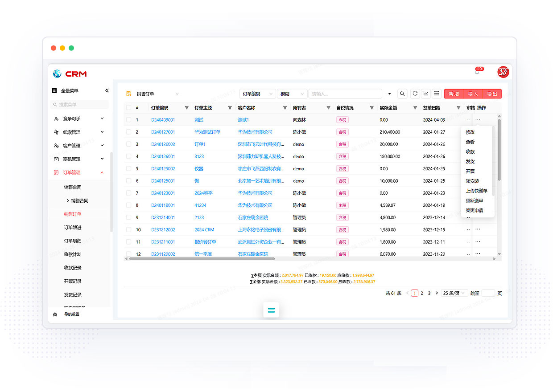Select 查看 in the row action menu
This screenshot has height=392, width=553.
(470, 142)
